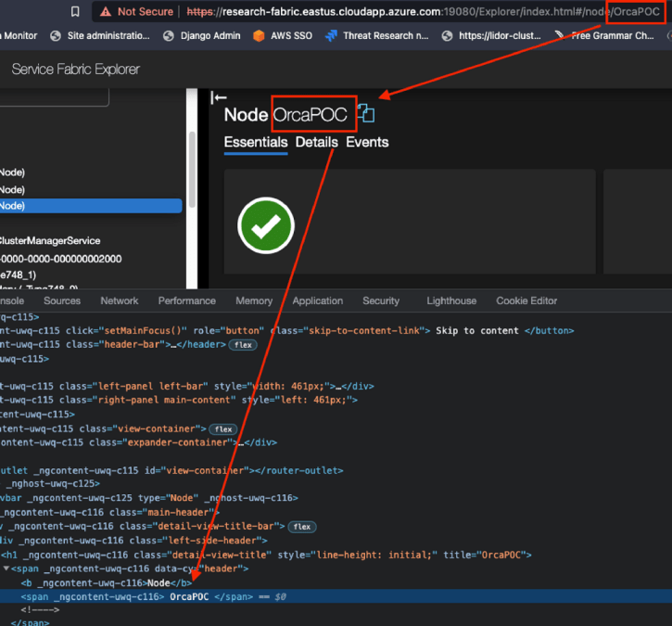Select the router-outlet view-container DOM line
Viewport: 672px width, 626px height.
(x=171, y=470)
